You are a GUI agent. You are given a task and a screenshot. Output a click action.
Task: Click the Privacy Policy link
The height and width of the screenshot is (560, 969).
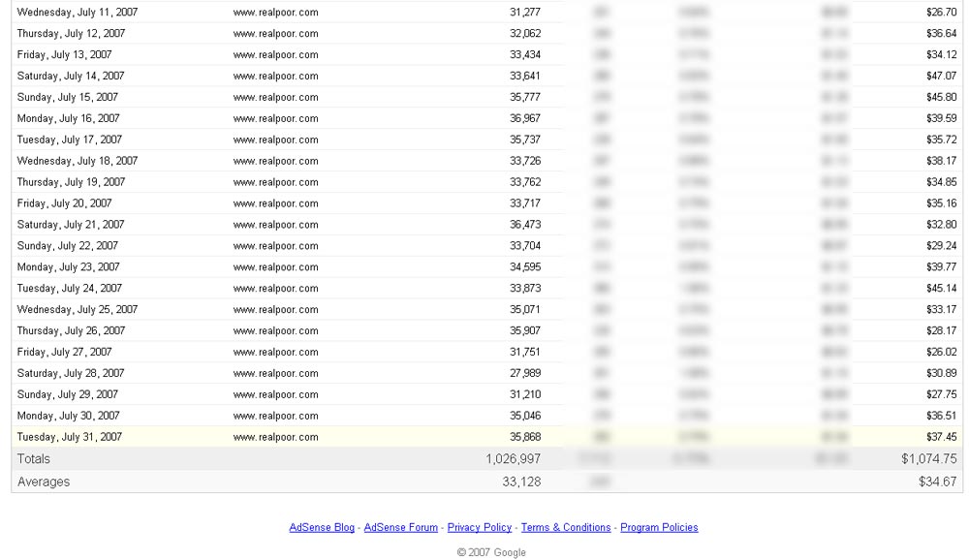tap(479, 528)
